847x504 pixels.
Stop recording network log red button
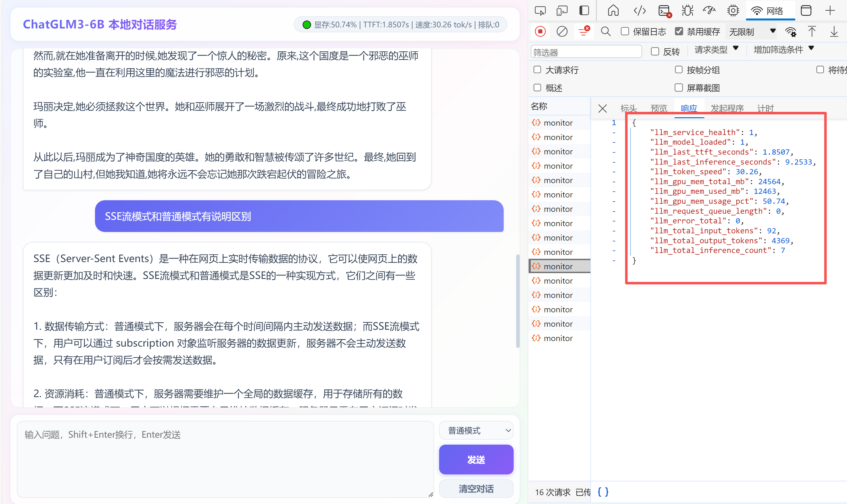click(540, 31)
